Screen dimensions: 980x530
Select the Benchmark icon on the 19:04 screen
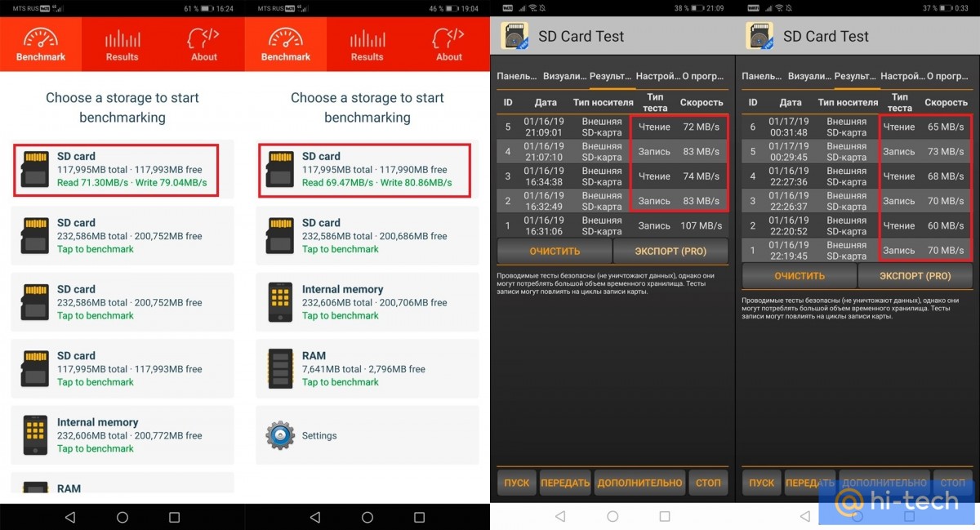pyautogui.click(x=286, y=45)
